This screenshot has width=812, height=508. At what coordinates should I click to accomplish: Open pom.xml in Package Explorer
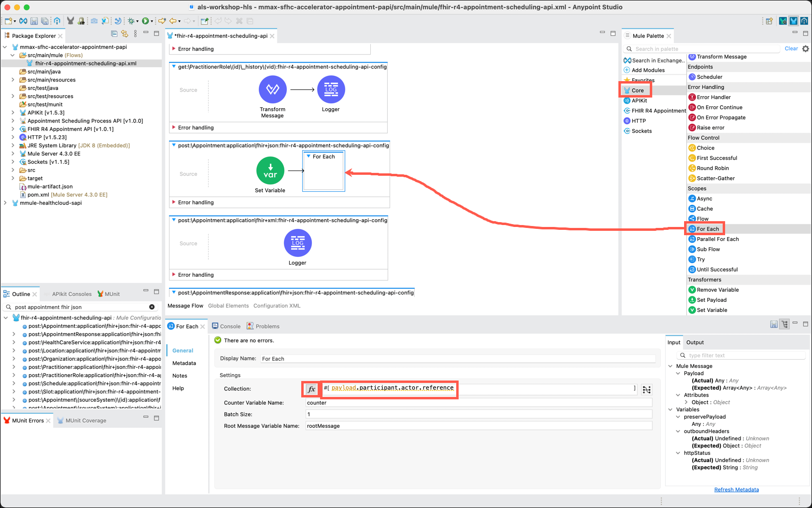tap(64, 195)
